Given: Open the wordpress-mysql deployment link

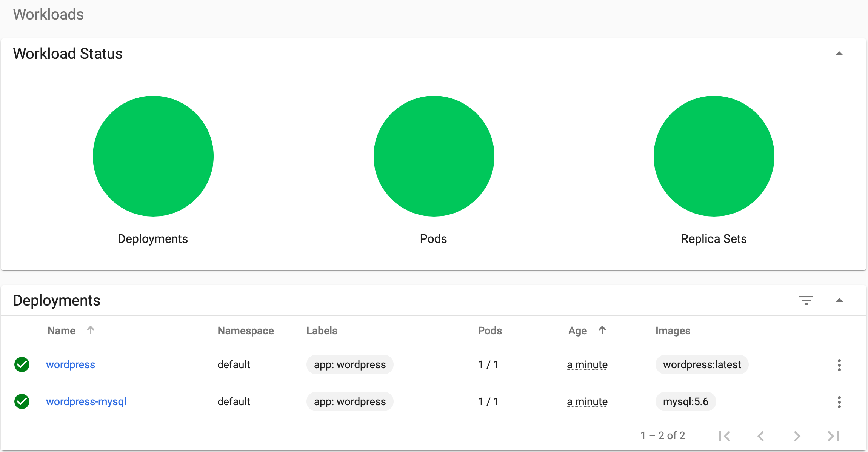Looking at the screenshot, I should [86, 401].
